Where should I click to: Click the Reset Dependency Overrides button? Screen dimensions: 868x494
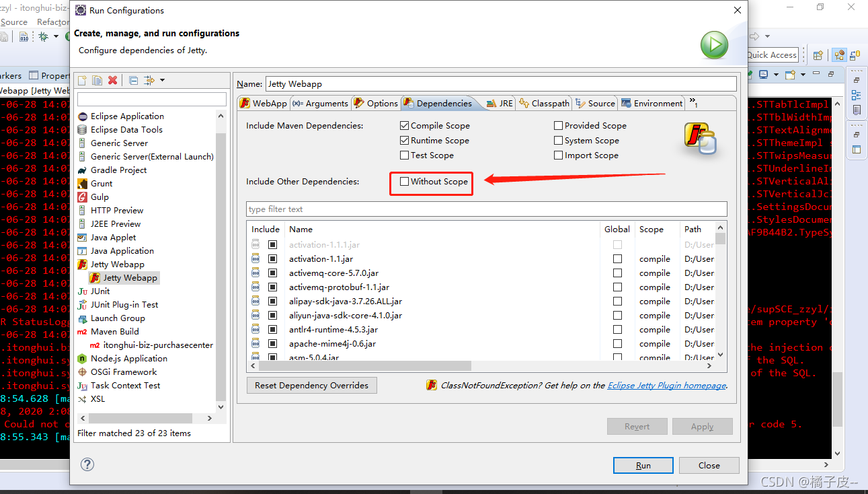[311, 385]
